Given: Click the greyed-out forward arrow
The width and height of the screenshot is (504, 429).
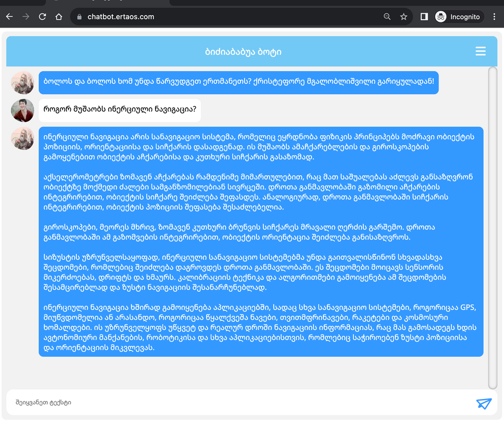Looking at the screenshot, I should [26, 16].
